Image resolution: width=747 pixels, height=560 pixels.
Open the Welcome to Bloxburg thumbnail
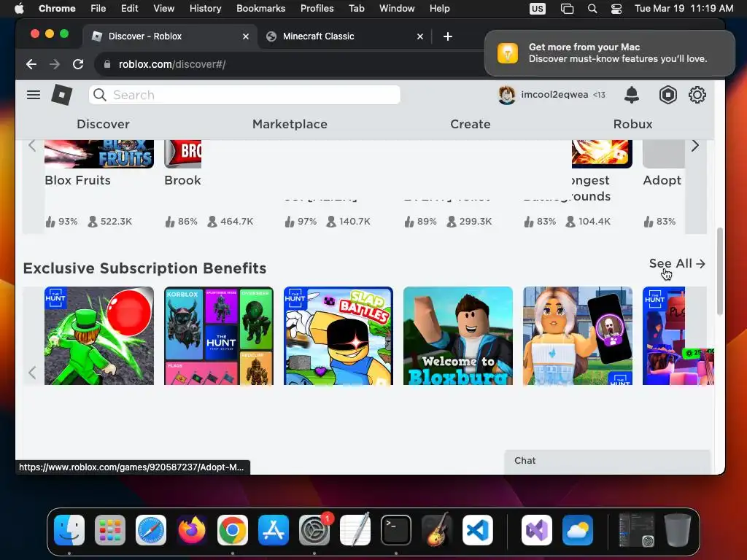tap(458, 335)
